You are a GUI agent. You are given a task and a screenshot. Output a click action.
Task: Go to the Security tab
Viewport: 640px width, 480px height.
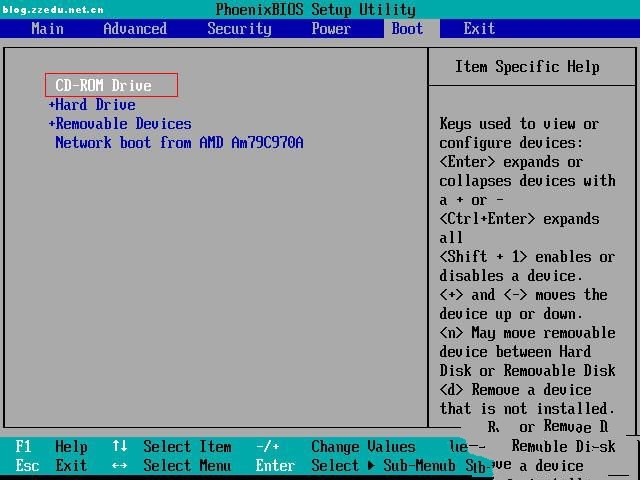(239, 28)
